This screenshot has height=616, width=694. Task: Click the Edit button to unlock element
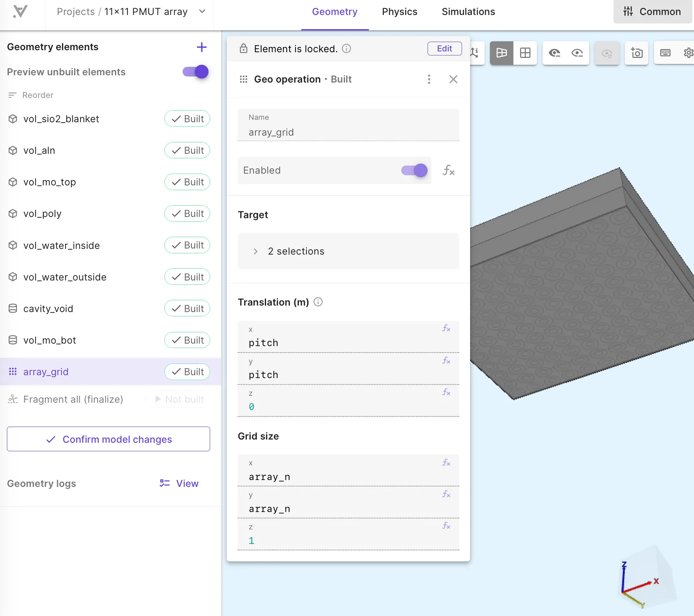tap(445, 49)
